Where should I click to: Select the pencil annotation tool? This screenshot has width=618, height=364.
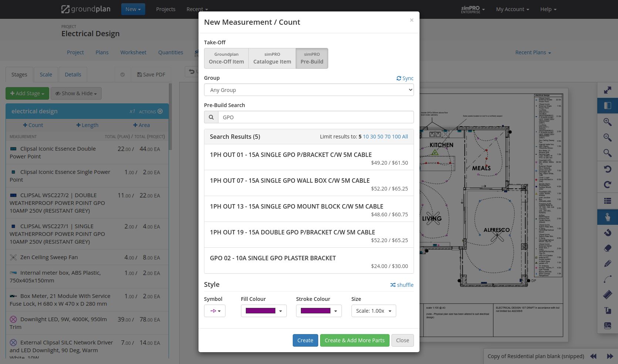(x=607, y=264)
